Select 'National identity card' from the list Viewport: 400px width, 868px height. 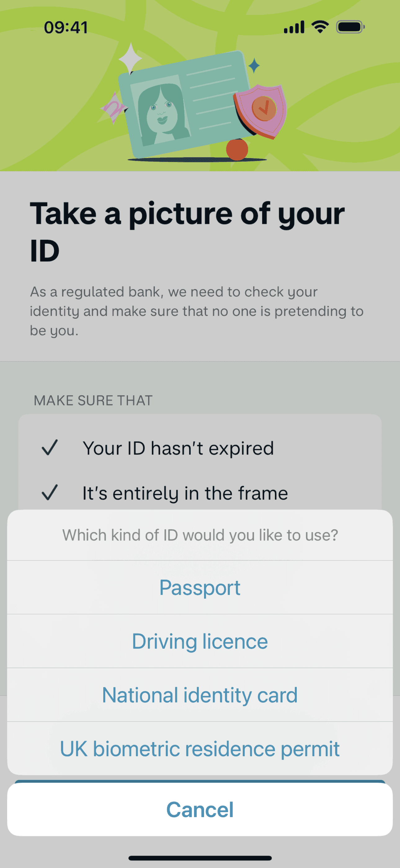coord(200,695)
